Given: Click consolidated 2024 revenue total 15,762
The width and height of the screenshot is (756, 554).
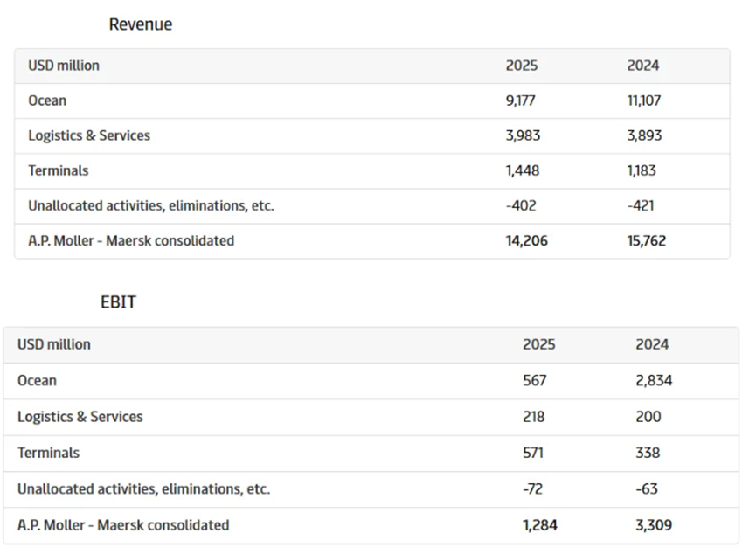Looking at the screenshot, I should 648,240.
